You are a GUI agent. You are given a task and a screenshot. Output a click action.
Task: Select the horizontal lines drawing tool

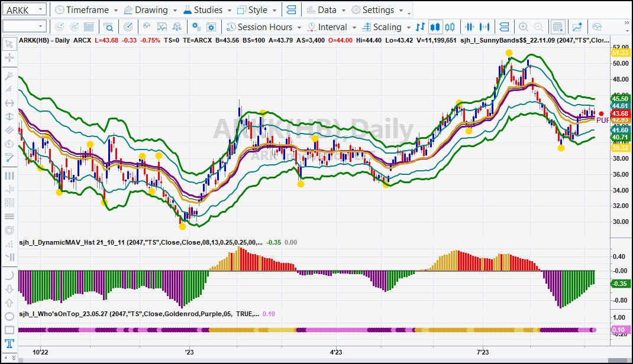[x=9, y=216]
